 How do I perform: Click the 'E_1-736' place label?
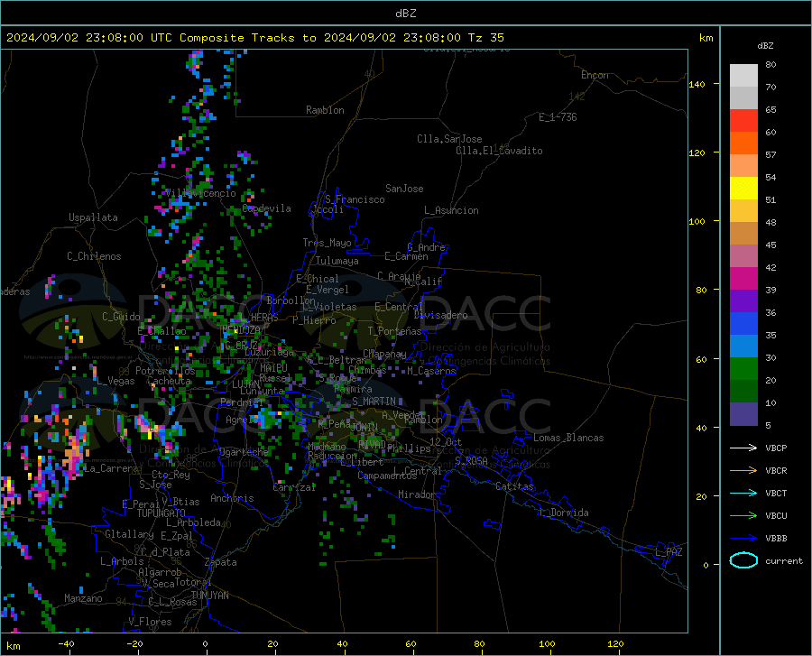558,117
